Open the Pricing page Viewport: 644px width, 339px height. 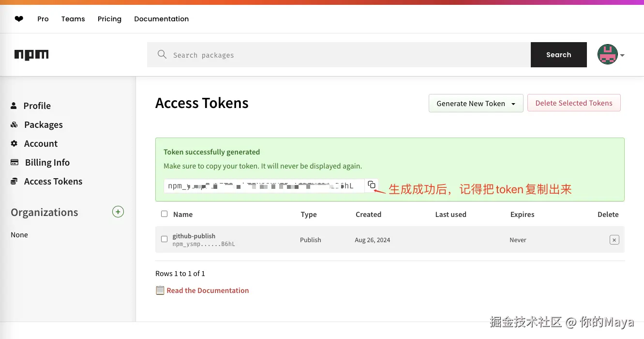109,19
